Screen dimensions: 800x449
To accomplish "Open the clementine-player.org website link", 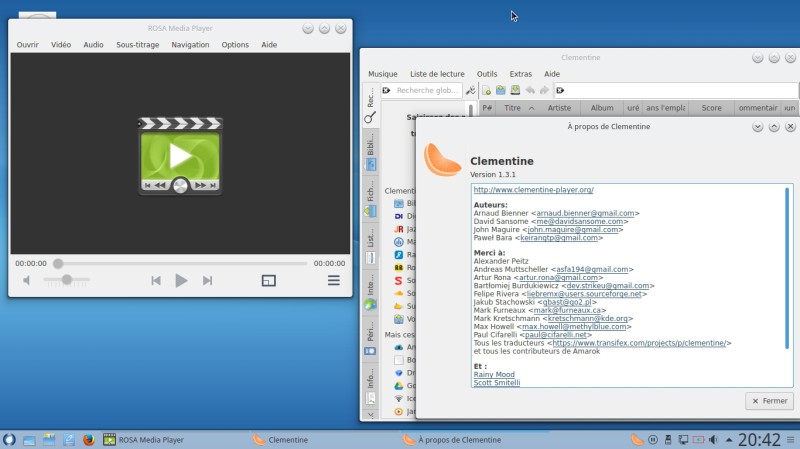I will 533,189.
